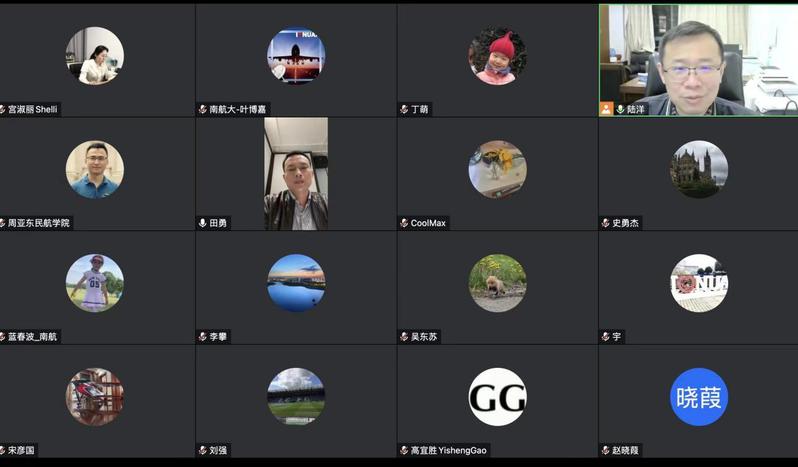
Task: Click the name label 周亚东民航学院
Action: (x=39, y=223)
